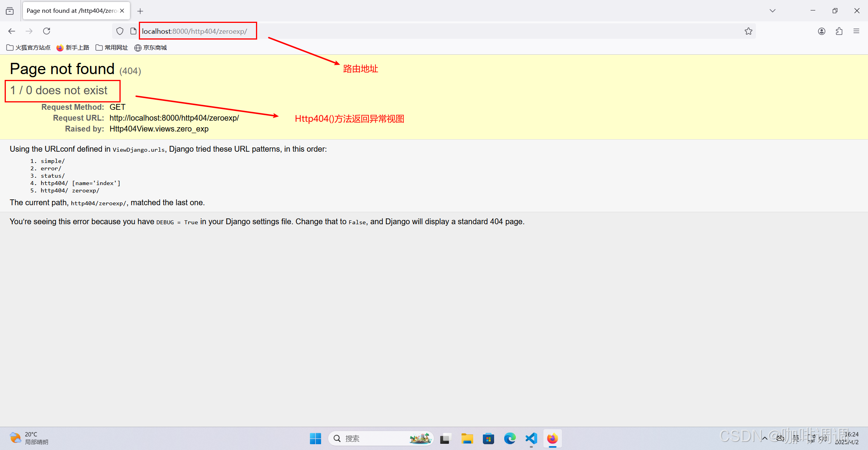Open the 京东商城 bookmark
This screenshot has height=450, width=868.
150,47
